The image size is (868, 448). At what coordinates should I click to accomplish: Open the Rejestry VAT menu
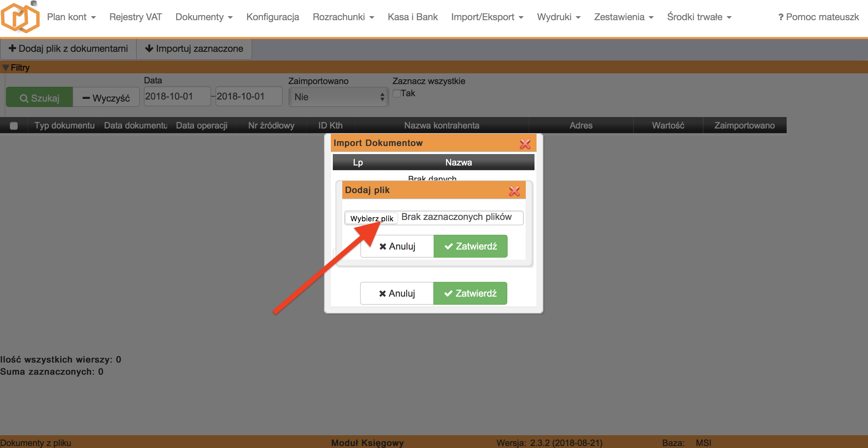tap(135, 17)
